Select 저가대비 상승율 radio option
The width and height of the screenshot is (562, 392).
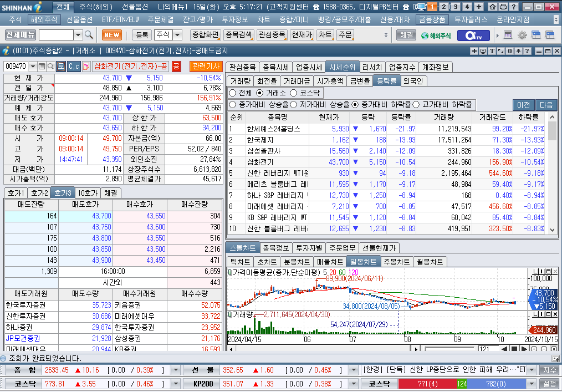pyautogui.click(x=293, y=104)
